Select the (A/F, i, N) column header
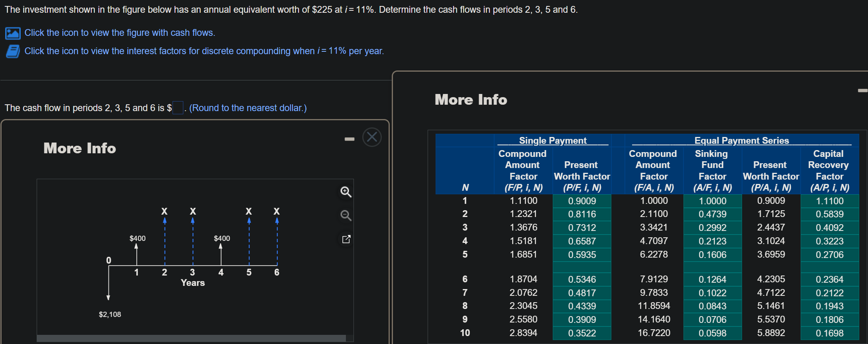This screenshot has width=868, height=344. (713, 188)
